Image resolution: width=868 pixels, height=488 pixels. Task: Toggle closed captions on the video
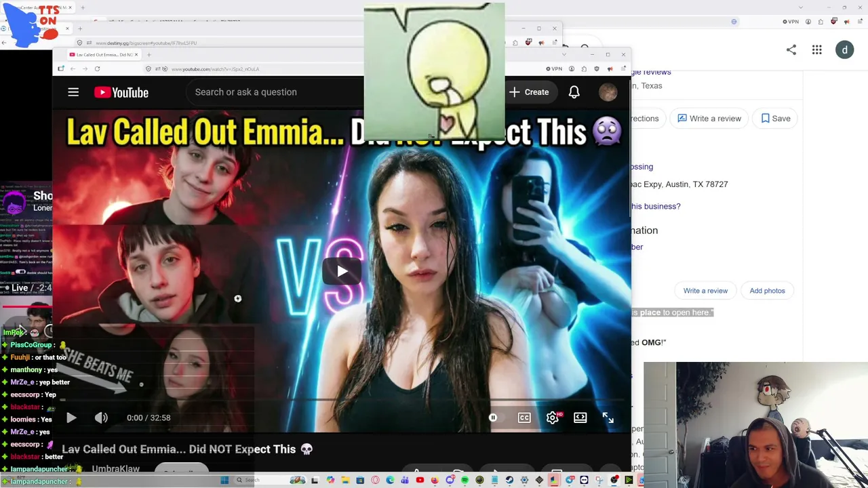[524, 418]
